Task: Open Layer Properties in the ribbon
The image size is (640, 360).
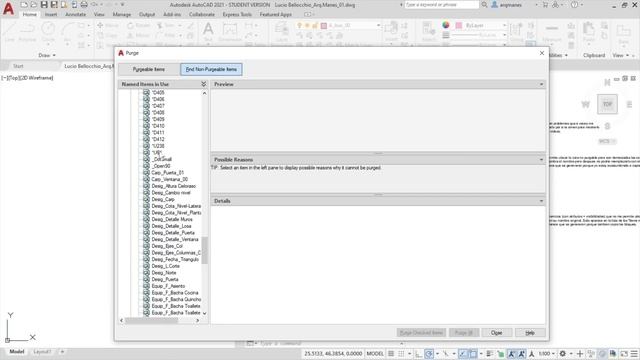Action: coord(282,31)
